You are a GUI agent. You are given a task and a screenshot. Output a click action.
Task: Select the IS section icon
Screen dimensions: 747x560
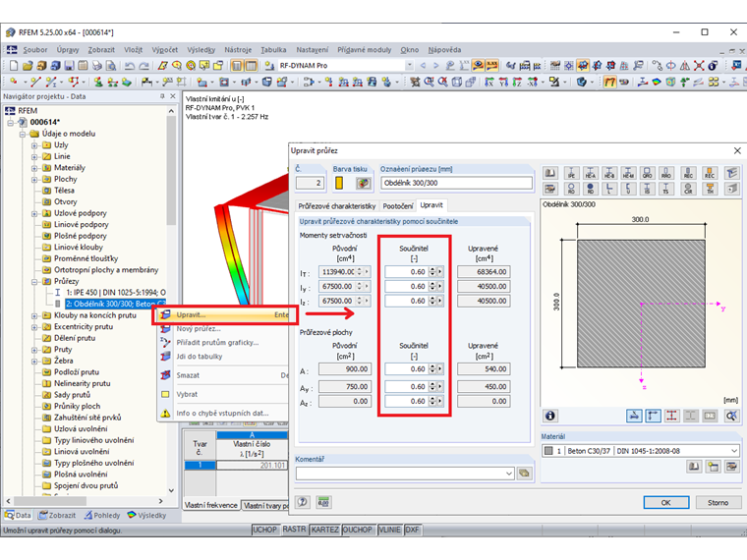[647, 189]
